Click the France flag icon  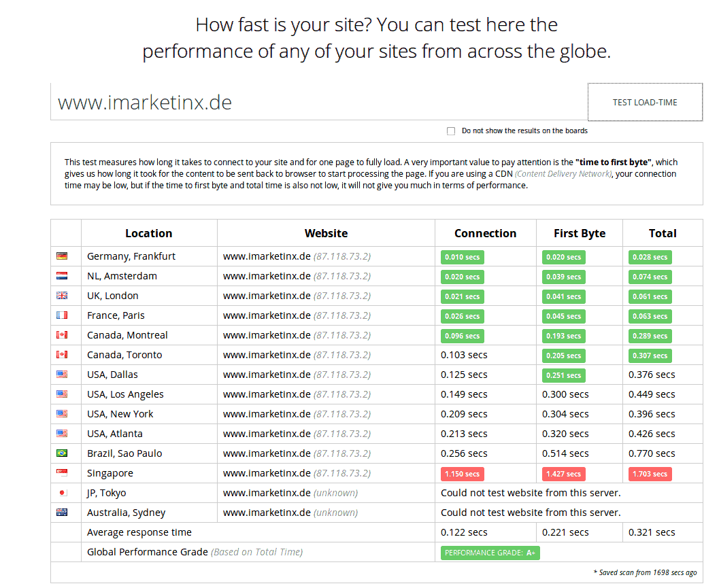click(62, 315)
